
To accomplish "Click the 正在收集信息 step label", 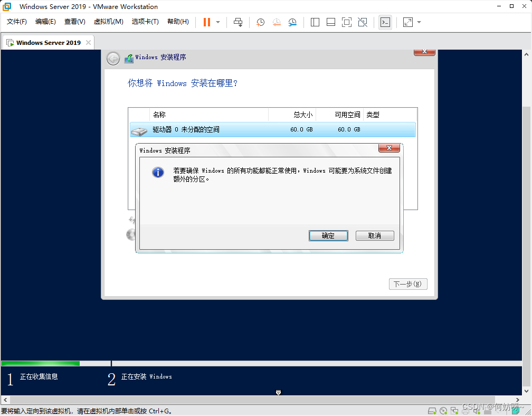I will [x=39, y=376].
